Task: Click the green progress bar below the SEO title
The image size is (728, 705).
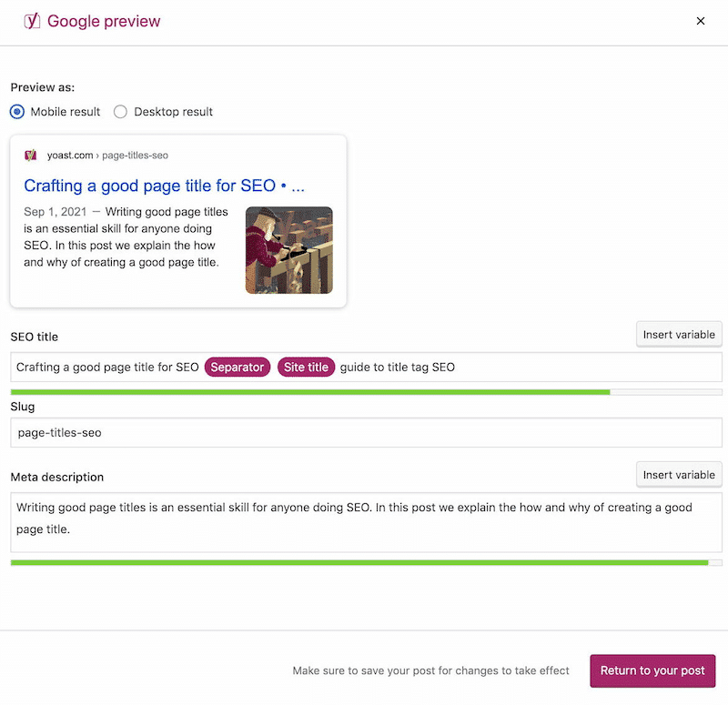Action: (309, 391)
